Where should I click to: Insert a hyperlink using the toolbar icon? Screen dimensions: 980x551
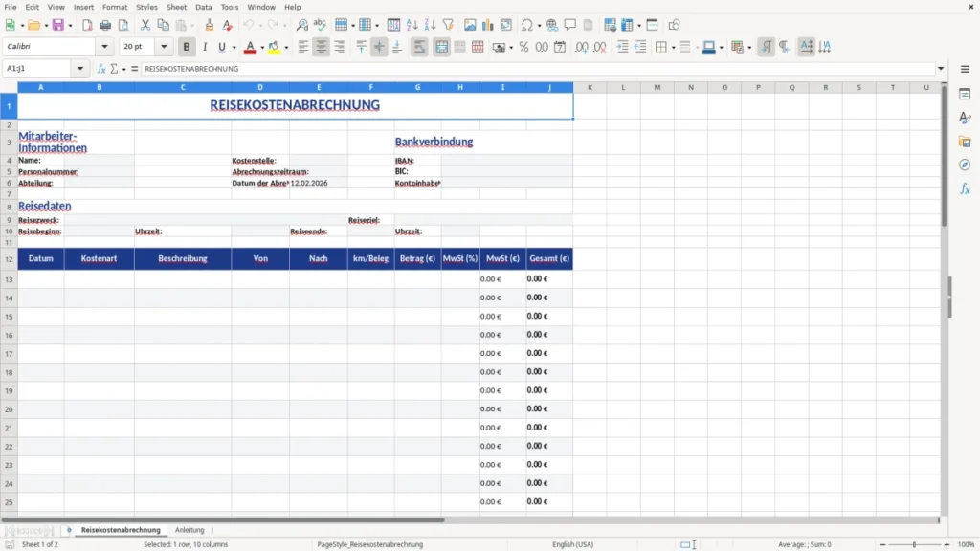pyautogui.click(x=552, y=25)
